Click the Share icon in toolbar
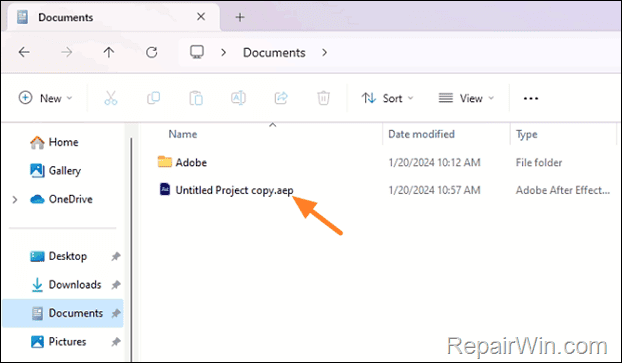The image size is (622, 363). [281, 98]
